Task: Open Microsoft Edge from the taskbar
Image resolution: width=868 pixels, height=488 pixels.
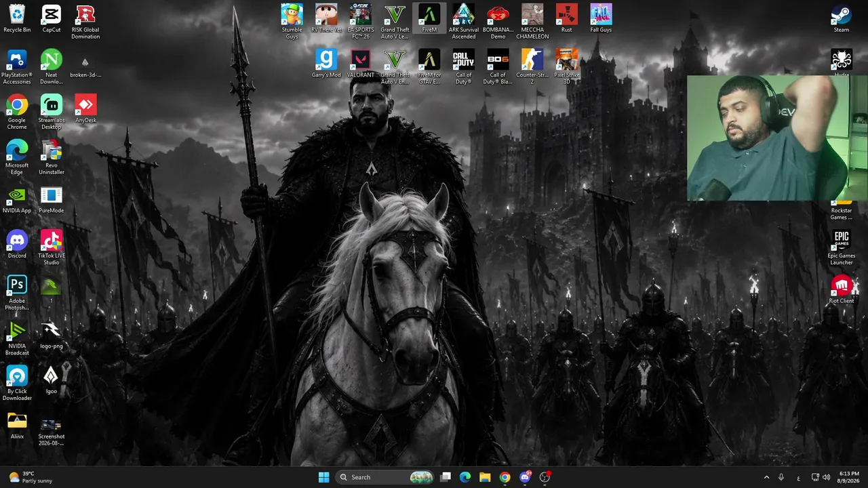Action: coord(465,477)
